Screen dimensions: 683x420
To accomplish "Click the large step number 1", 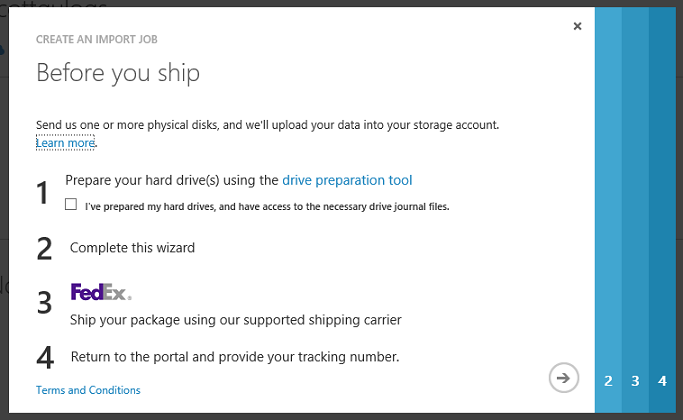I will click(44, 193).
